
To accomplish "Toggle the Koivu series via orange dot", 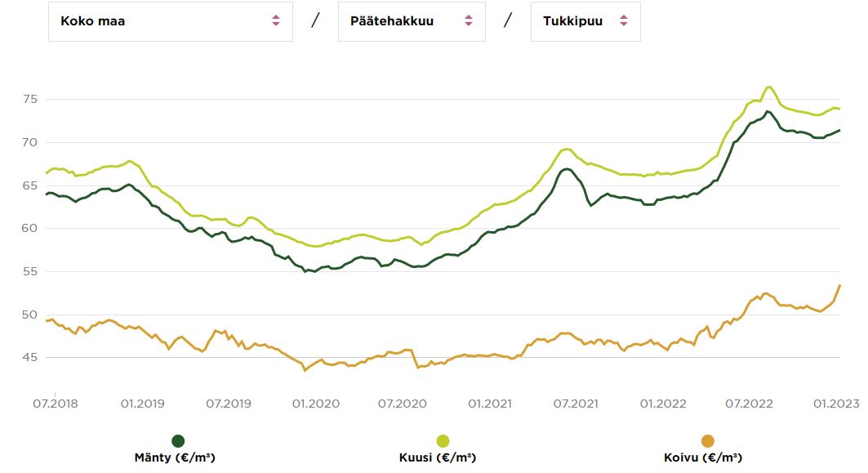I will pos(707,441).
